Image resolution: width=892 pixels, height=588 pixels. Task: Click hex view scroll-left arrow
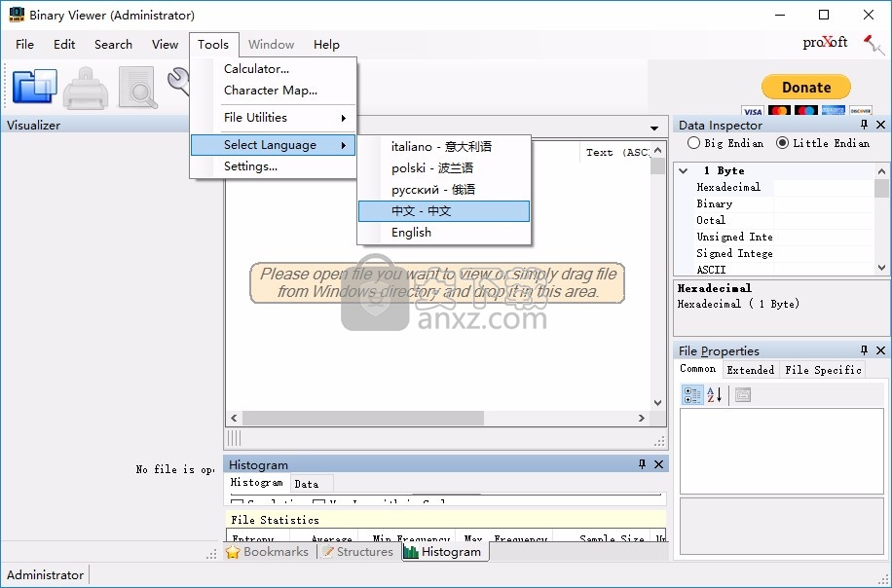234,418
